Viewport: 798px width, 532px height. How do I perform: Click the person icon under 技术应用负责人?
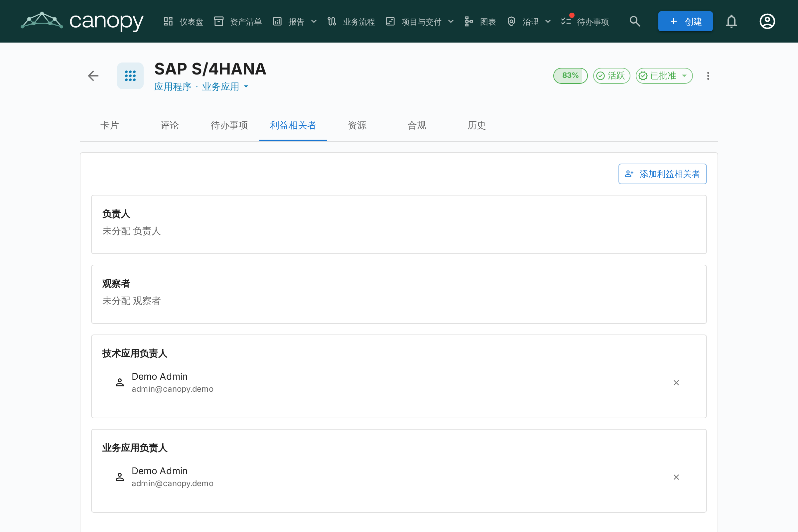[119, 383]
